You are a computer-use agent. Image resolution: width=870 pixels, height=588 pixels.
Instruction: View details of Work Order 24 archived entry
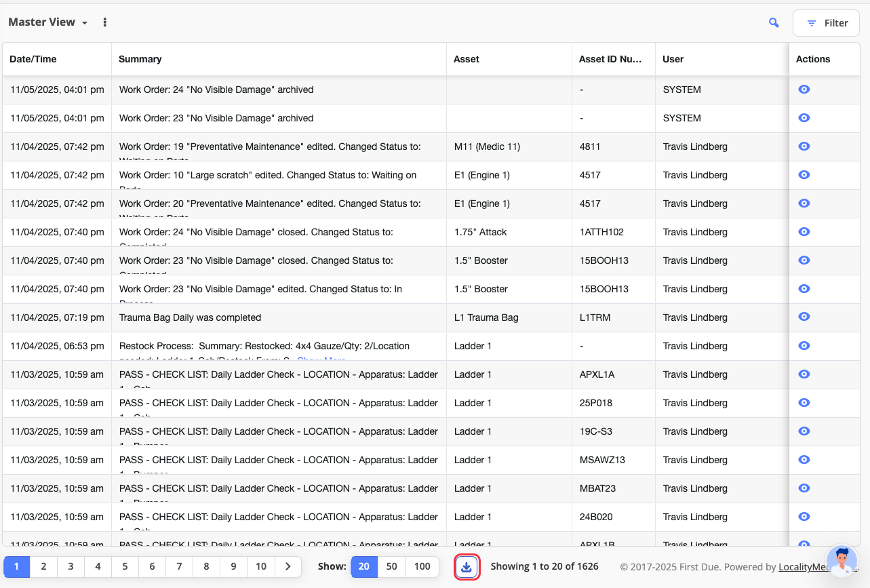[804, 90]
